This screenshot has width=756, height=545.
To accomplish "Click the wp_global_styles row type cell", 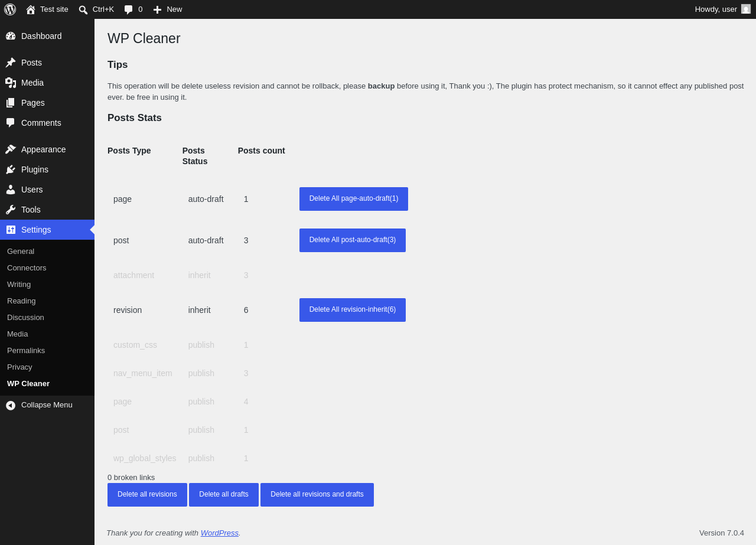I will (145, 458).
